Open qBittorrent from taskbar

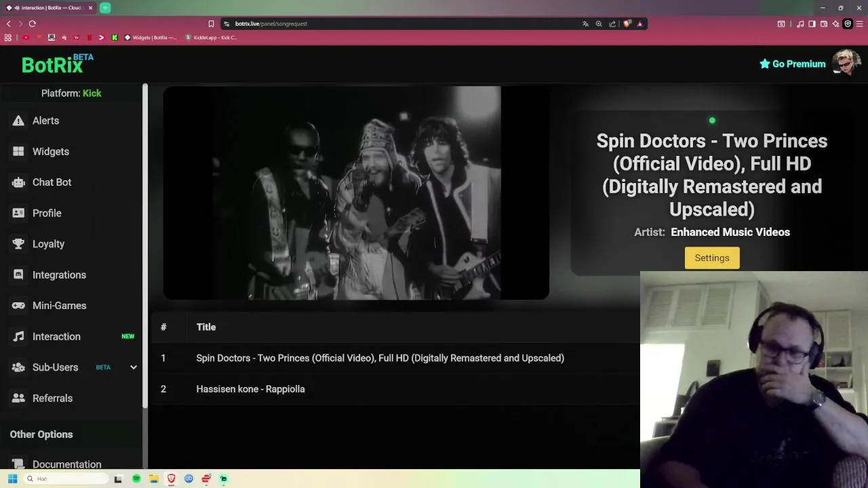[189, 479]
